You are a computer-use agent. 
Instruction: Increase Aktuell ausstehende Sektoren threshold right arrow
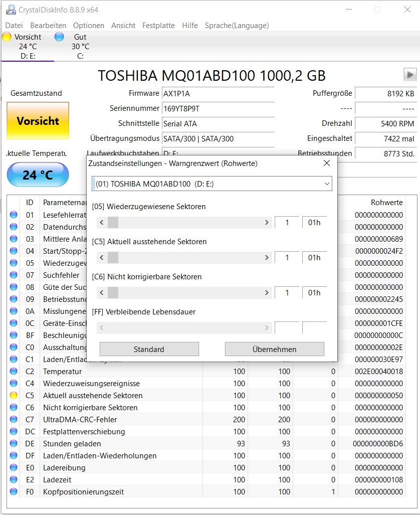(267, 258)
